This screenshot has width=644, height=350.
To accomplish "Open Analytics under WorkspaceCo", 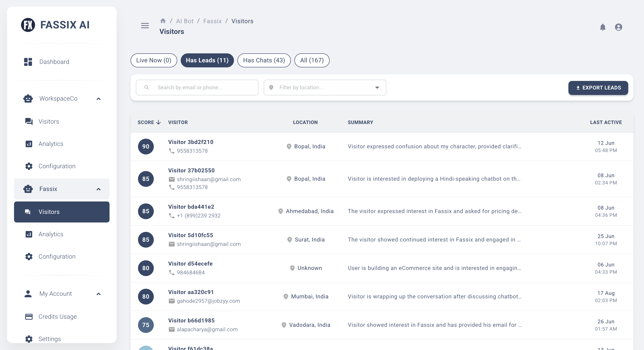I will pyautogui.click(x=51, y=144).
